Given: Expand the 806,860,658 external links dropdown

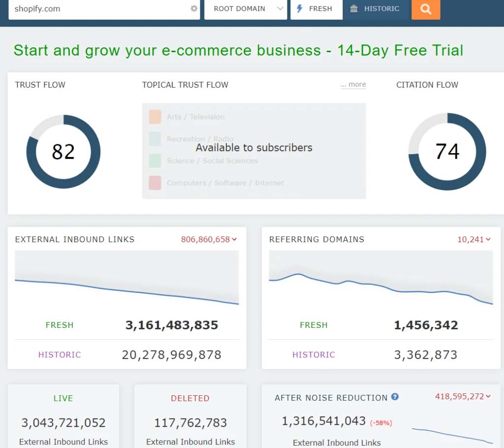Looking at the screenshot, I should coord(209,240).
